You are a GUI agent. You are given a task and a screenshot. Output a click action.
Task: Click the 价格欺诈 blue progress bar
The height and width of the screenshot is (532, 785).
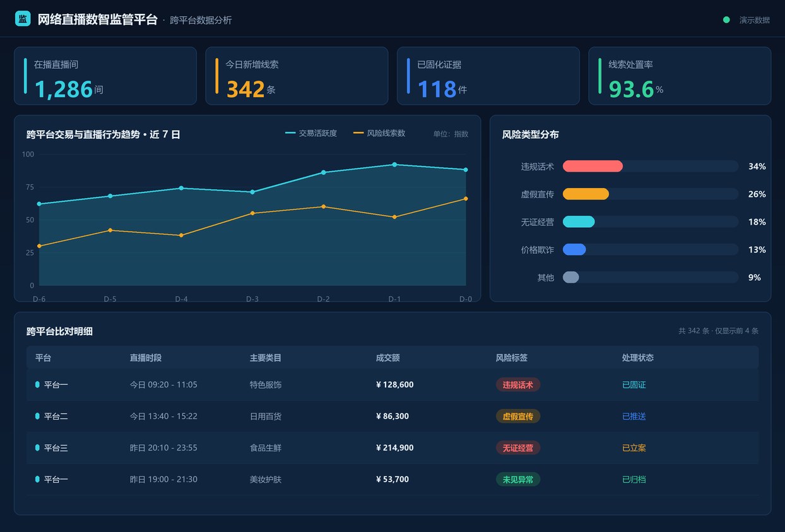tap(574, 249)
